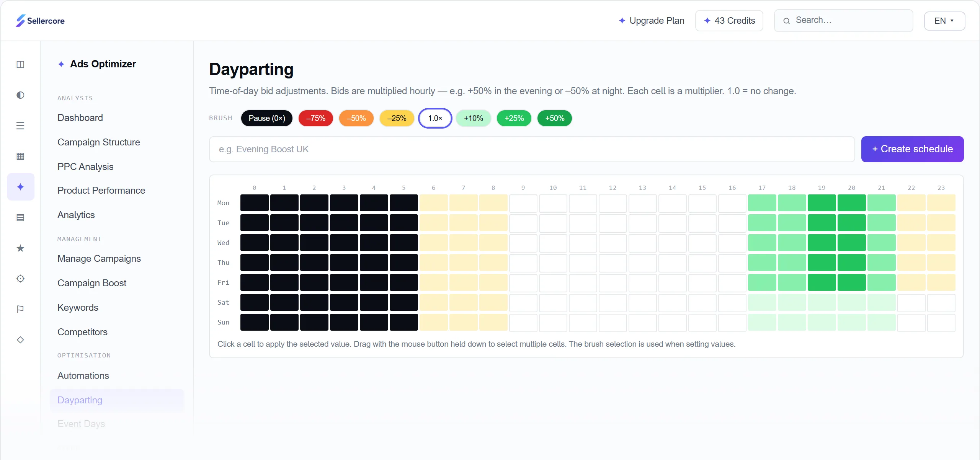Click the star favorites sidebar icon
This screenshot has height=460, width=980.
coord(21,248)
